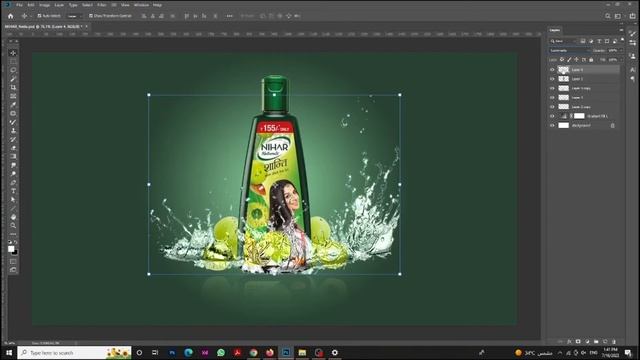
Task: Open Move tool preset picker arrow
Action: [31, 16]
